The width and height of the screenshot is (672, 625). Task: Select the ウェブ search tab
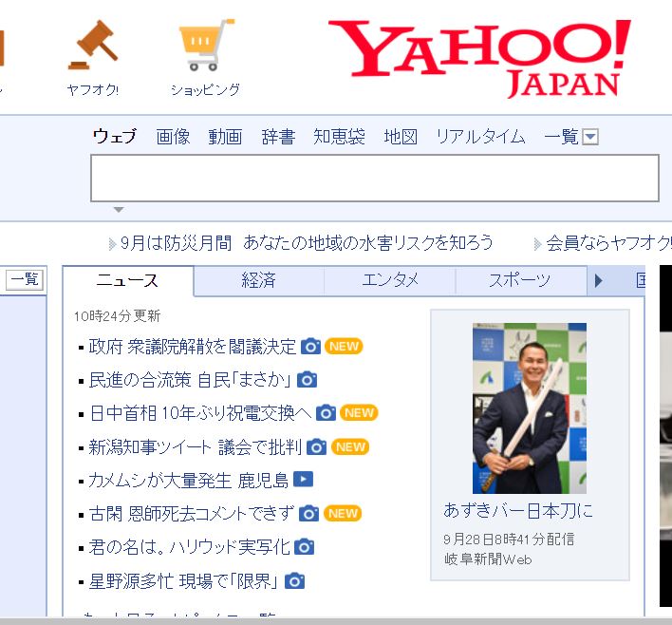[115, 137]
